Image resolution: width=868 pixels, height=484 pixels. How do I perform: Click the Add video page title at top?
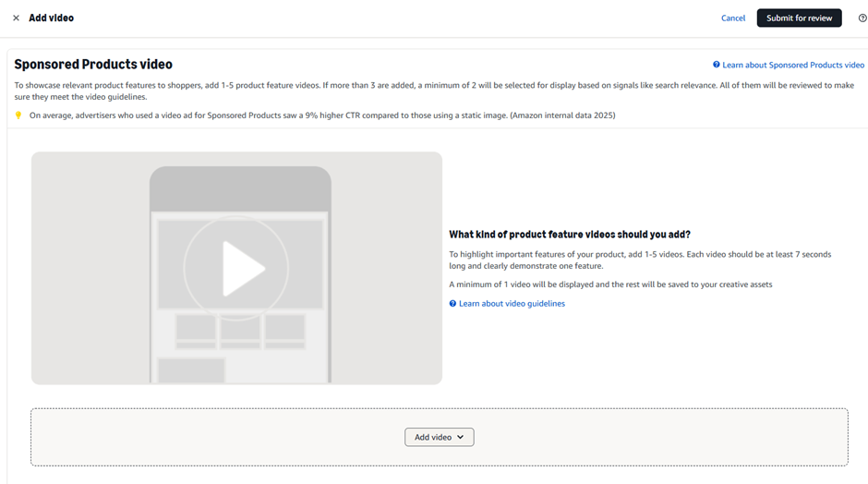[51, 18]
